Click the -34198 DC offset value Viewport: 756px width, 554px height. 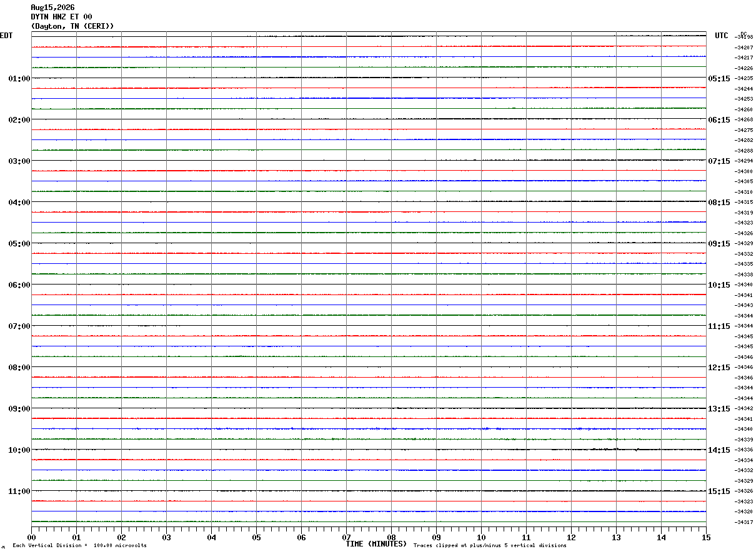point(744,37)
